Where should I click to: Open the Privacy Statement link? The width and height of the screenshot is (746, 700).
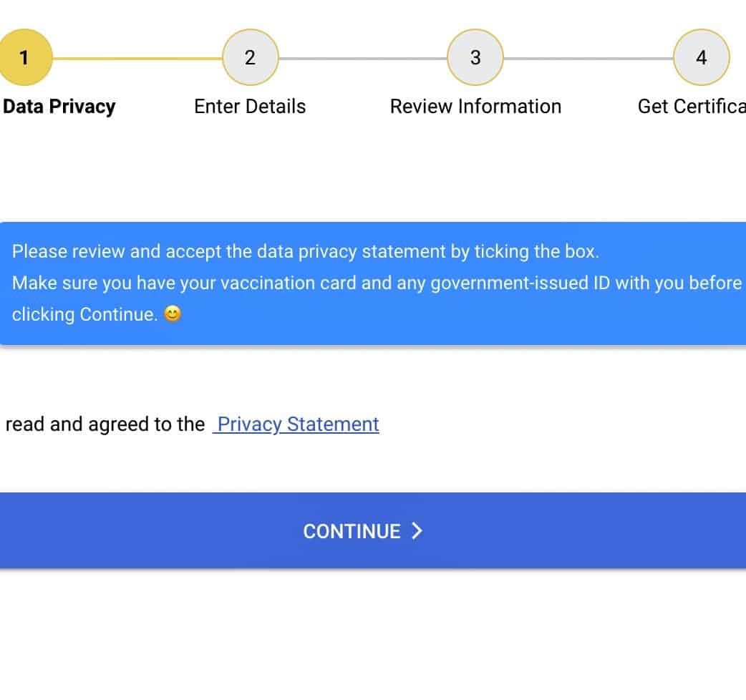[296, 424]
